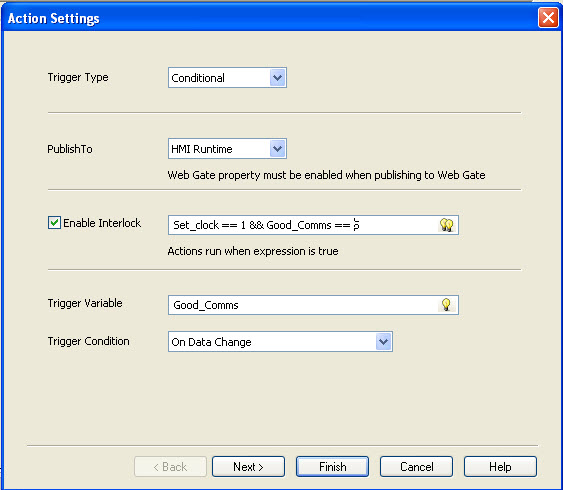Expand the PublishTo dropdown arrow
The height and width of the screenshot is (490, 563).
pos(277,149)
